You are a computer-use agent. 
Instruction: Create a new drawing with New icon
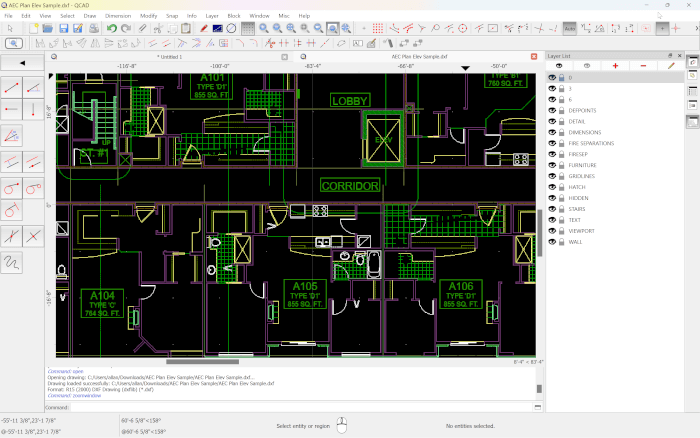[33, 29]
